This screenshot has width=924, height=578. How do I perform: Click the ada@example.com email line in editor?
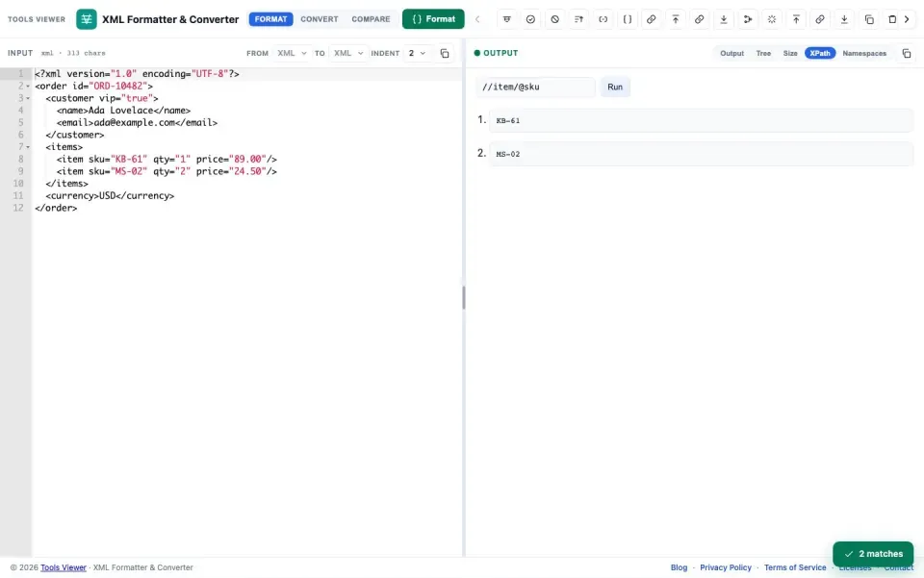[x=138, y=123]
